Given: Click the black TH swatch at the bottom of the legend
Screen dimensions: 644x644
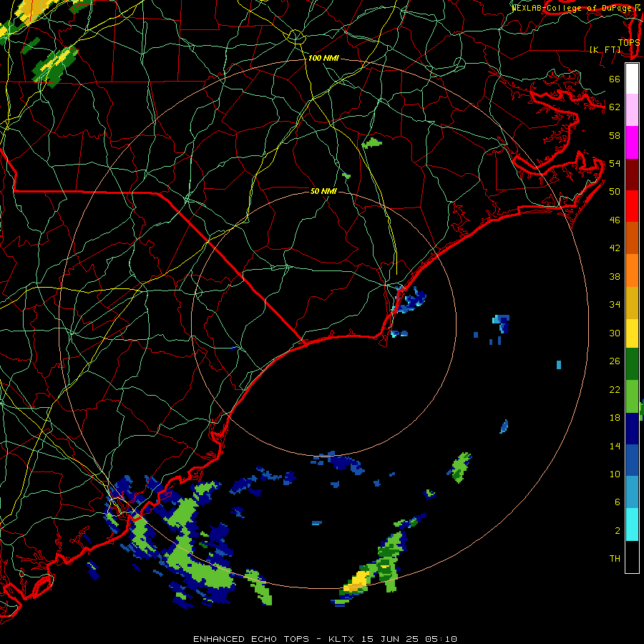Looking at the screenshot, I should coord(632,557).
